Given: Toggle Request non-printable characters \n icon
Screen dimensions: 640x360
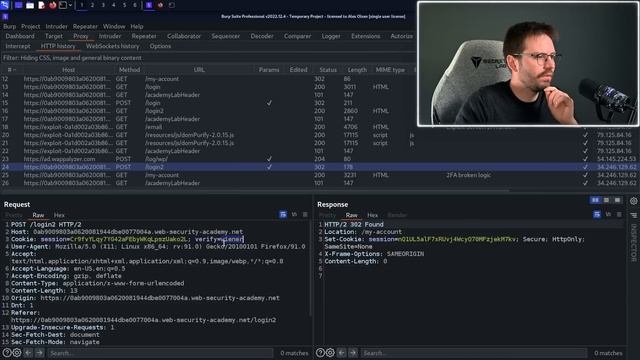Looking at the screenshot, I should tap(294, 214).
